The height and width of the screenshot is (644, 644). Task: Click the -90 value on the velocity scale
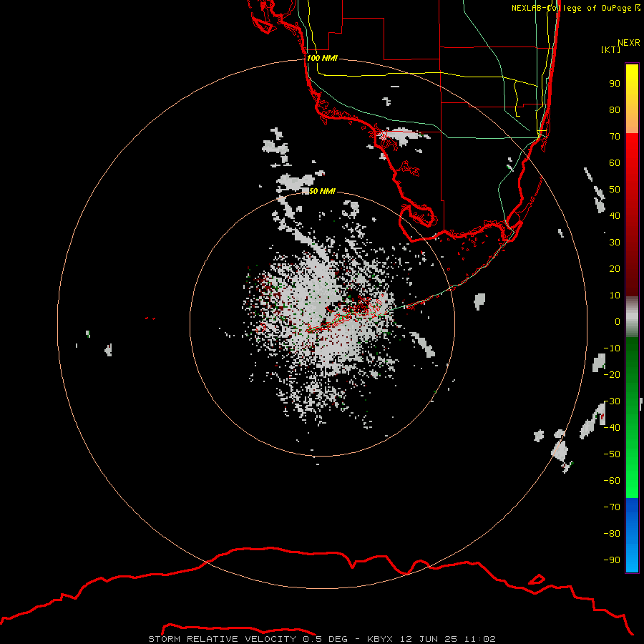612,560
